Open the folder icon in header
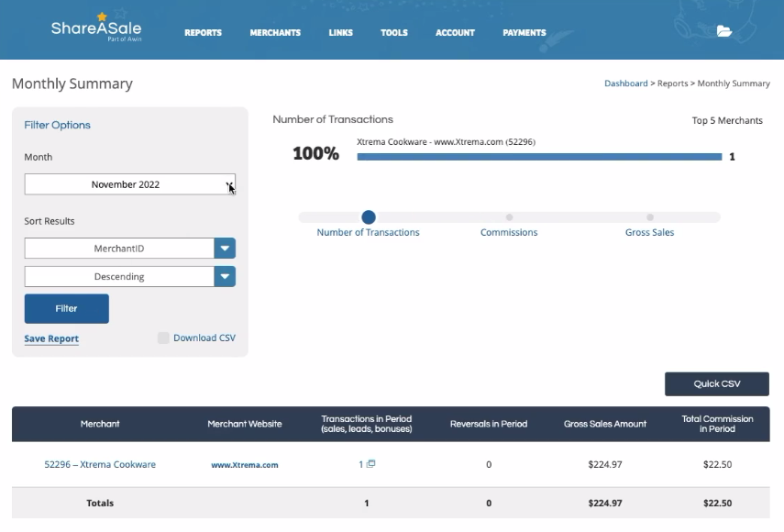This screenshot has height=532, width=784. (x=724, y=31)
